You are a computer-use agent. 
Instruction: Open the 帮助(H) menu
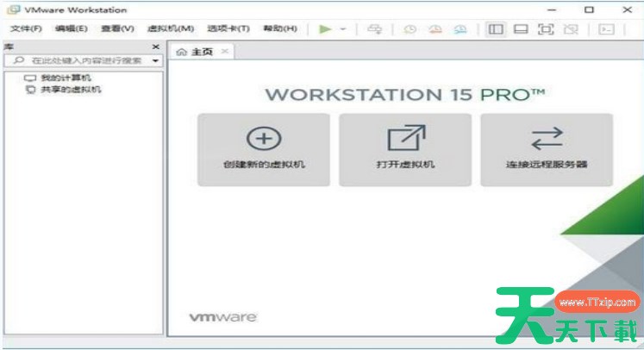(280, 28)
